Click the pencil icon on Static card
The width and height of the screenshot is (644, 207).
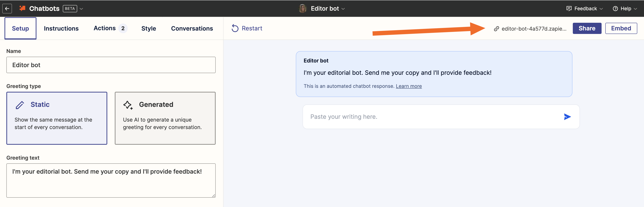tap(20, 105)
